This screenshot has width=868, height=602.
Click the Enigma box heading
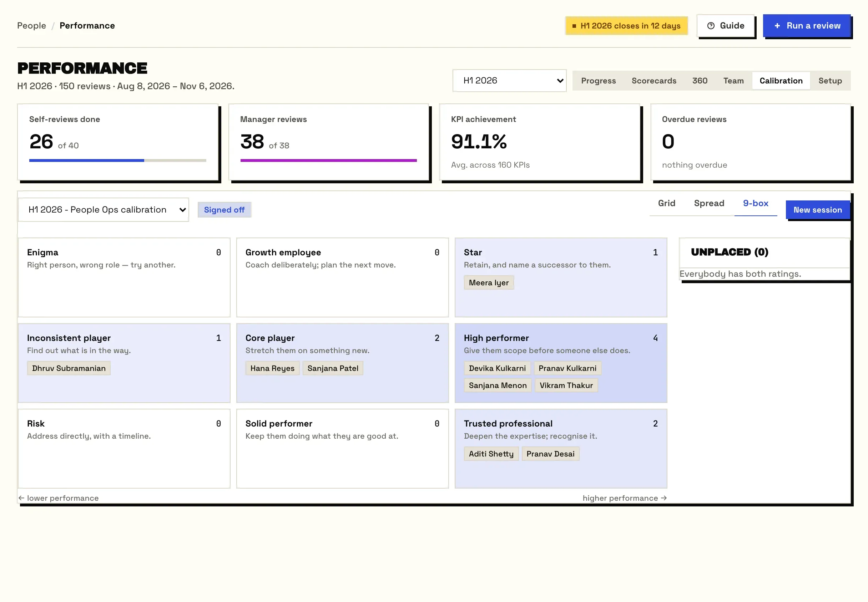click(42, 252)
